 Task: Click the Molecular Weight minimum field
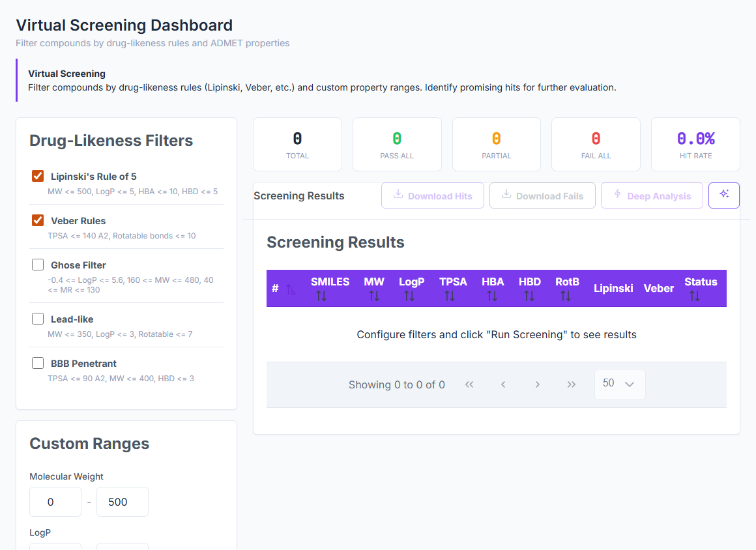point(55,502)
